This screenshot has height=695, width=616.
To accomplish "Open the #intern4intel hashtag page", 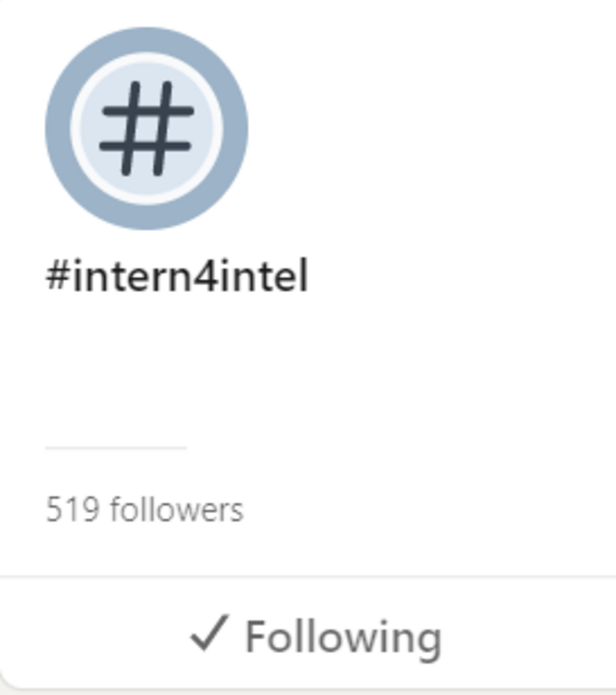I will pos(177,276).
